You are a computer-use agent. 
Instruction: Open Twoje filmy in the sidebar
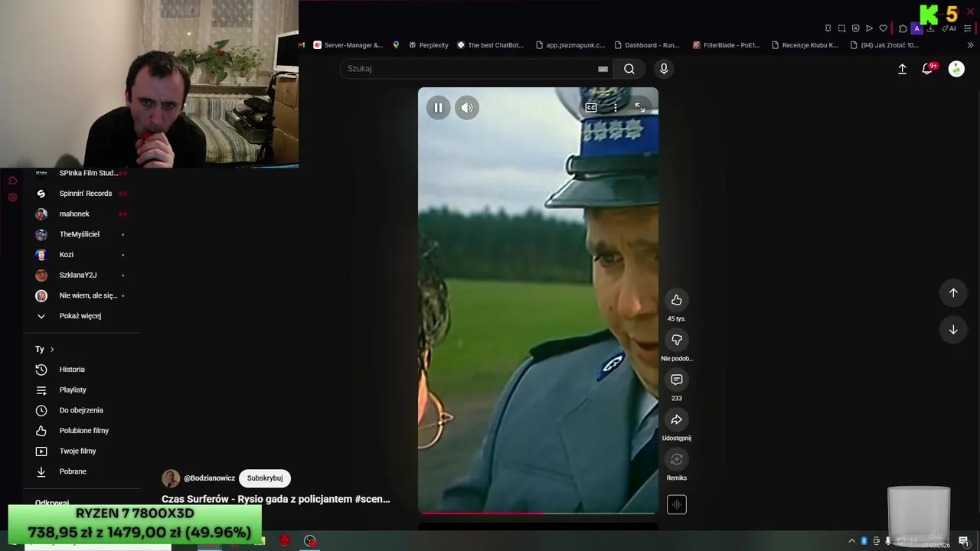[81, 452]
